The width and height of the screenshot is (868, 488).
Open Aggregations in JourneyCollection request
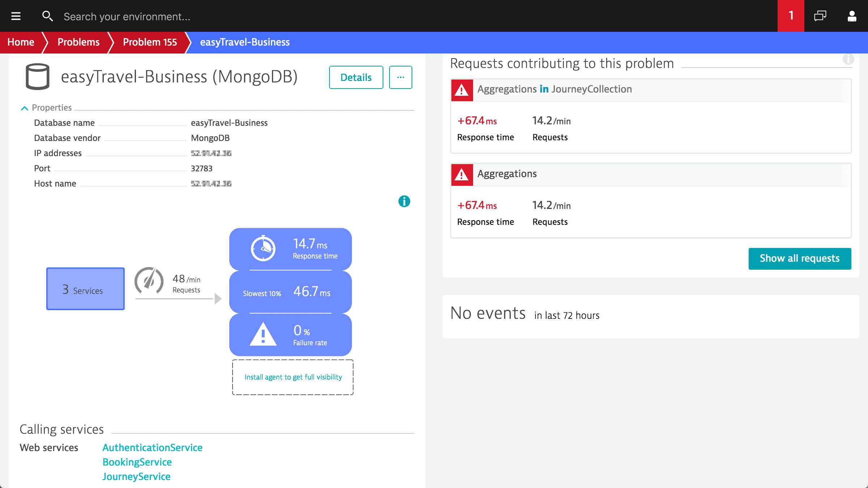[554, 89]
